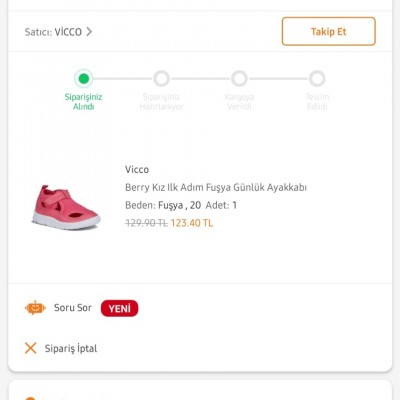Tap the crossed-out 129.90 TL price
Image resolution: width=400 pixels, height=400 pixels.
[x=146, y=223]
